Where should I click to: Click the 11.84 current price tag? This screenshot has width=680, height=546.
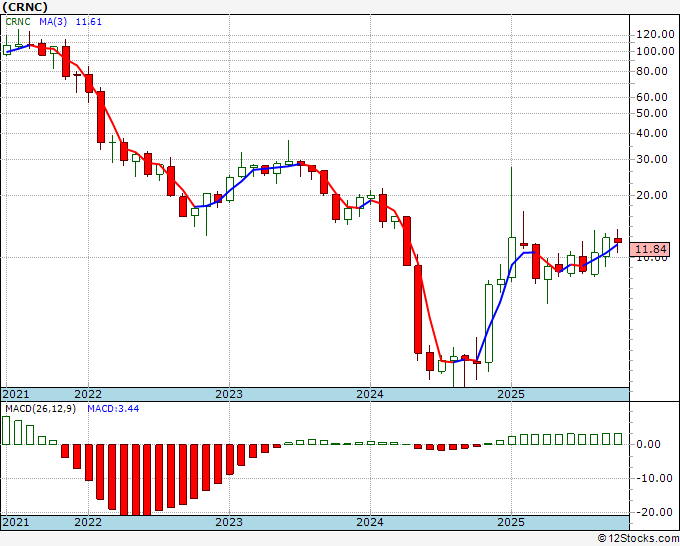[x=650, y=249]
